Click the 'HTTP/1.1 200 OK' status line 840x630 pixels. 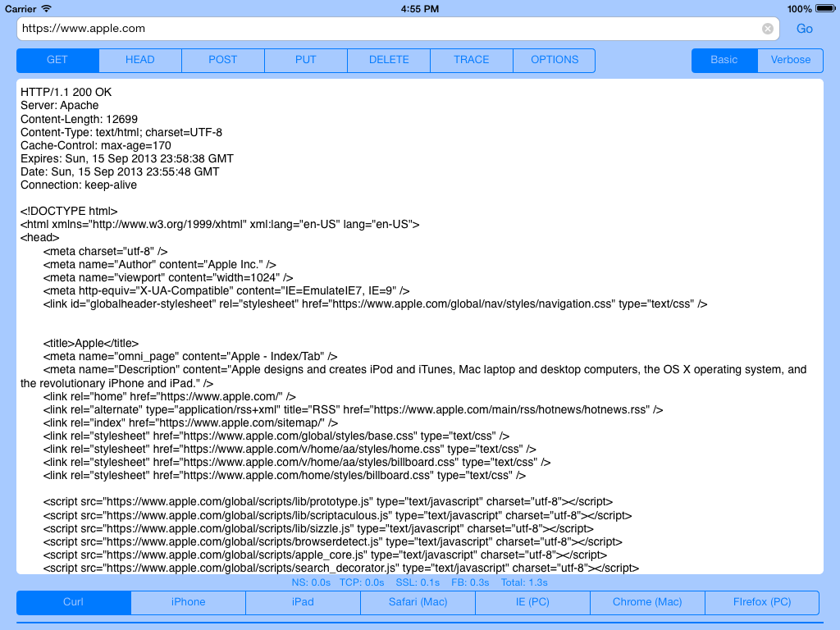(x=66, y=92)
